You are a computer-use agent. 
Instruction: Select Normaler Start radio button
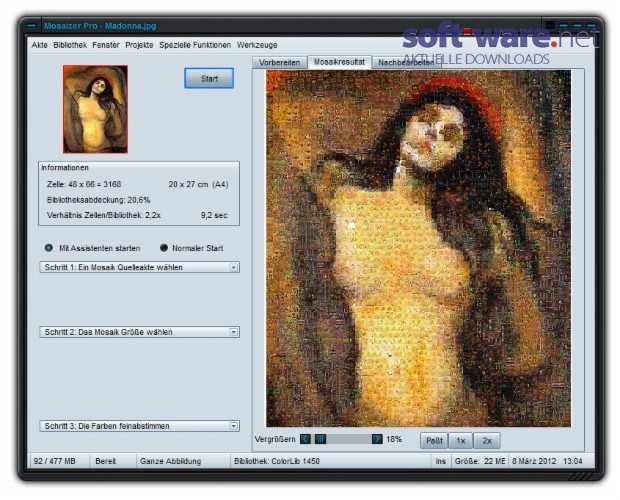click(x=164, y=248)
